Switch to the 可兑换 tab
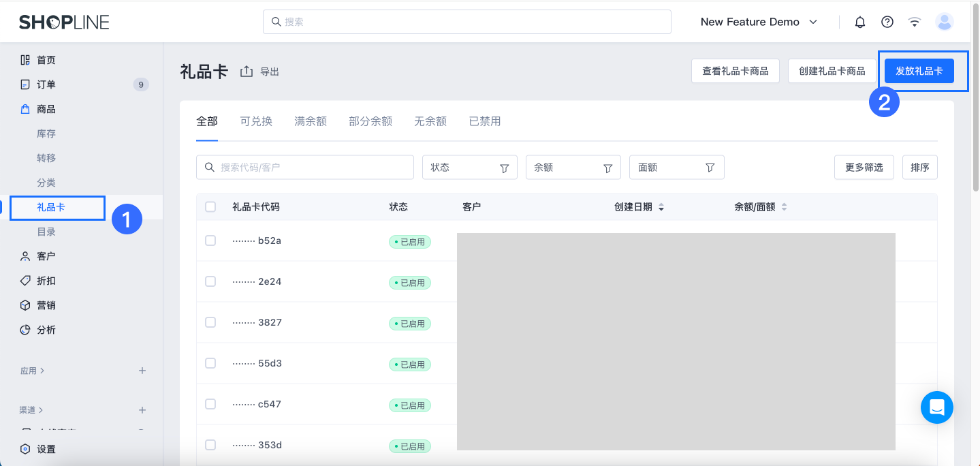This screenshot has height=466, width=980. [256, 121]
